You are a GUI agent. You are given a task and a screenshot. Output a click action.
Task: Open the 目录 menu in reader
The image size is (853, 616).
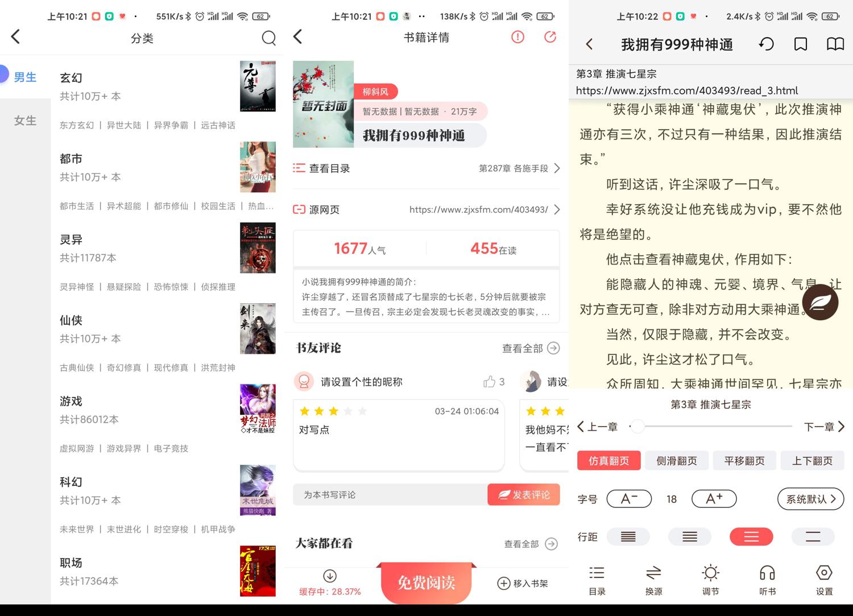point(597,580)
